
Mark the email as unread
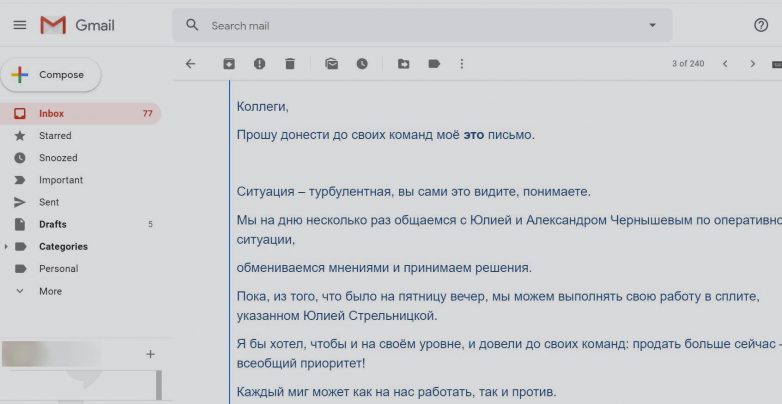(x=331, y=64)
